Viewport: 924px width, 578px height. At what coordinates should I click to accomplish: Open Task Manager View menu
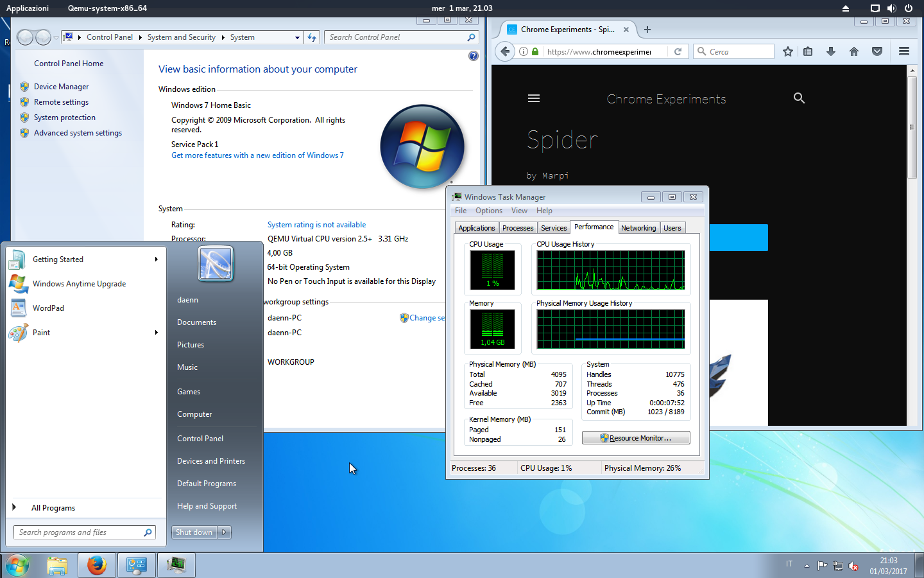pyautogui.click(x=519, y=211)
